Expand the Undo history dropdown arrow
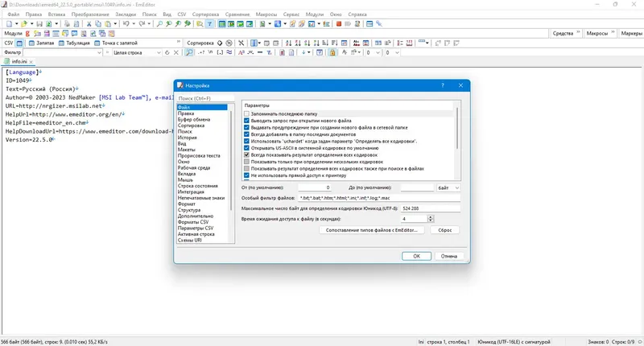Viewport: 644px width, 346px height. tap(134, 24)
